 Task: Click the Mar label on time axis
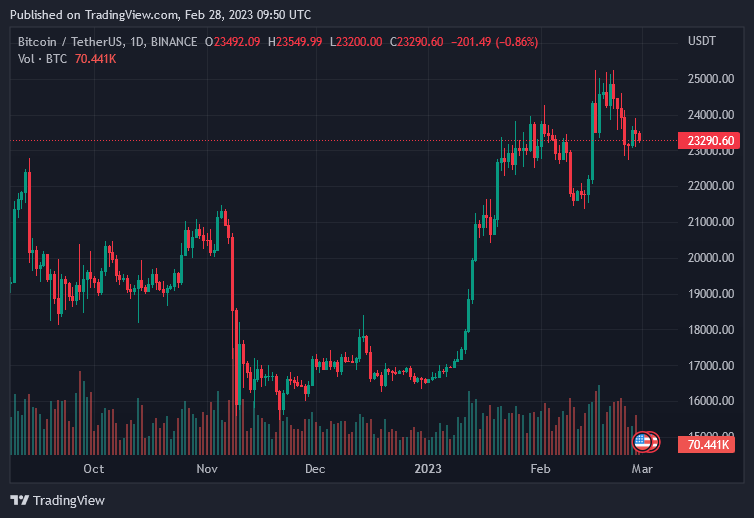(x=643, y=468)
